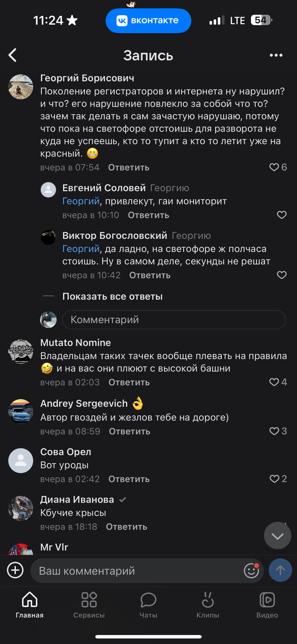This screenshot has width=297, height=644.
Task: Like Виктор Богословский's reply
Action: coord(282,275)
